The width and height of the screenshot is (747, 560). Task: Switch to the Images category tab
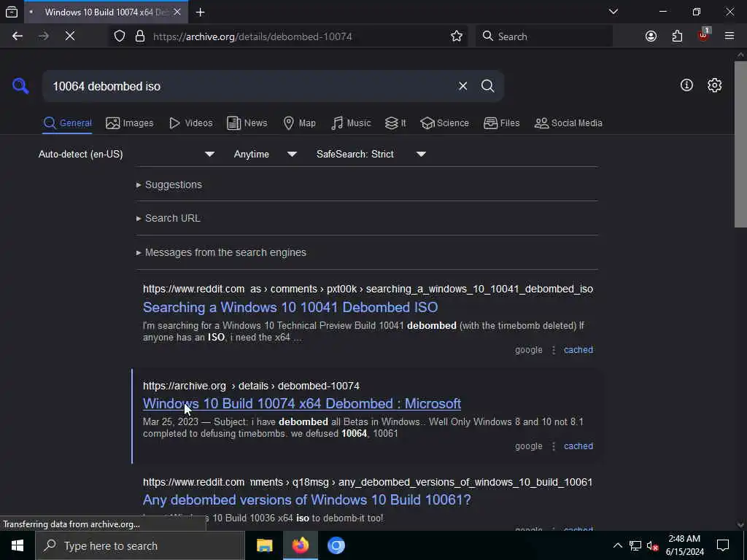(130, 123)
